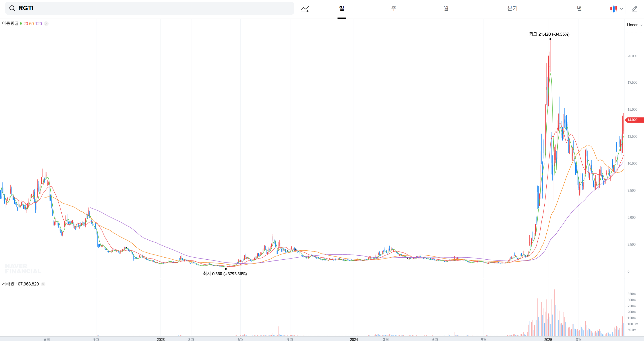Click the green 5 moving average period

click(x=21, y=24)
